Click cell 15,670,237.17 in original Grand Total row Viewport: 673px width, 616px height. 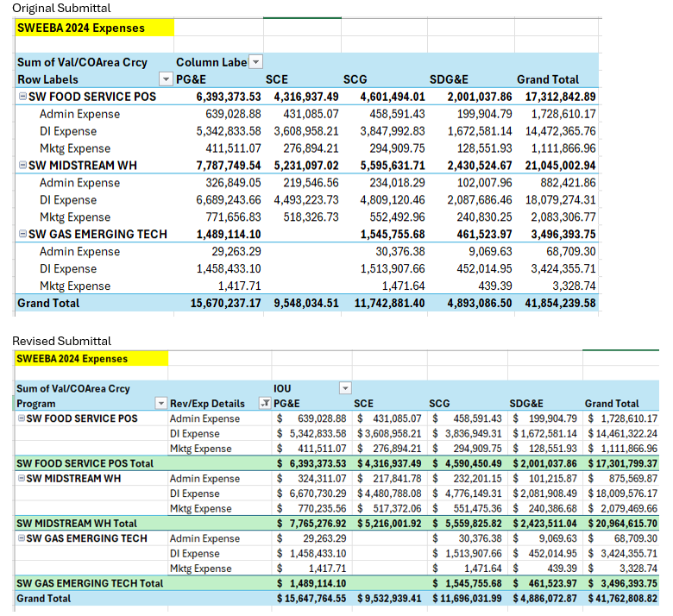pos(225,303)
